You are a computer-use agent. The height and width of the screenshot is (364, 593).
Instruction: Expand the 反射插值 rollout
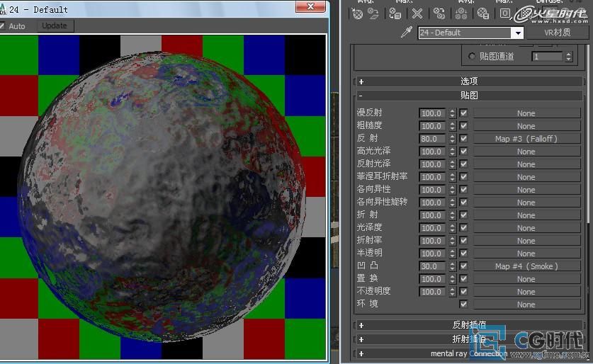469,325
